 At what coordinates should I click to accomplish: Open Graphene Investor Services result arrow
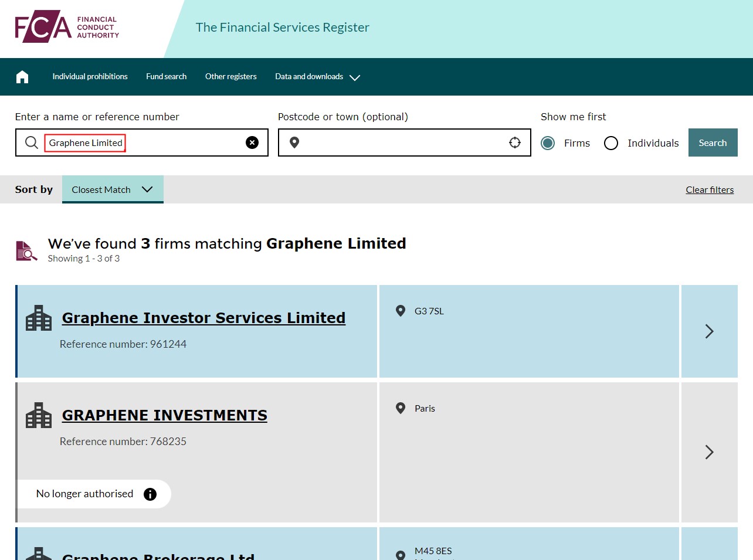pyautogui.click(x=709, y=331)
